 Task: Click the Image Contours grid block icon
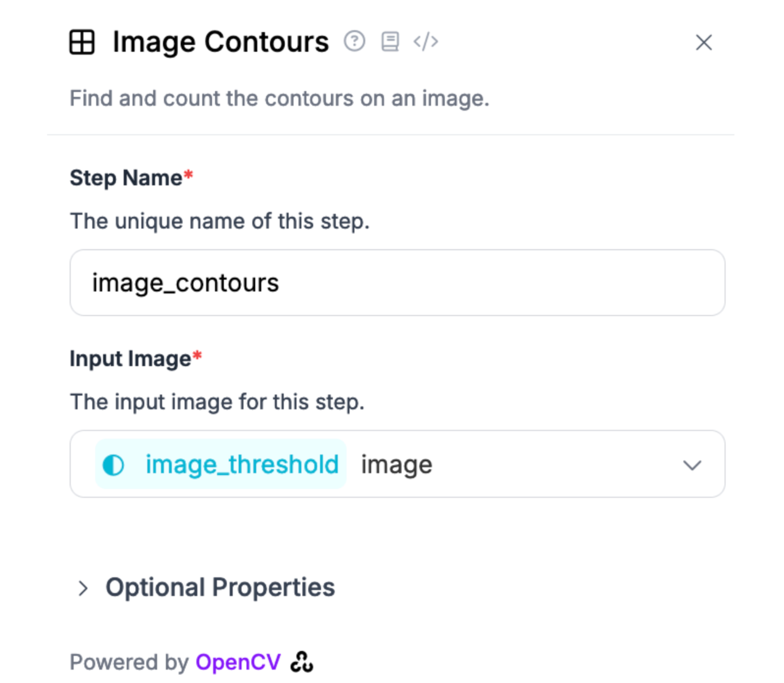(x=82, y=43)
